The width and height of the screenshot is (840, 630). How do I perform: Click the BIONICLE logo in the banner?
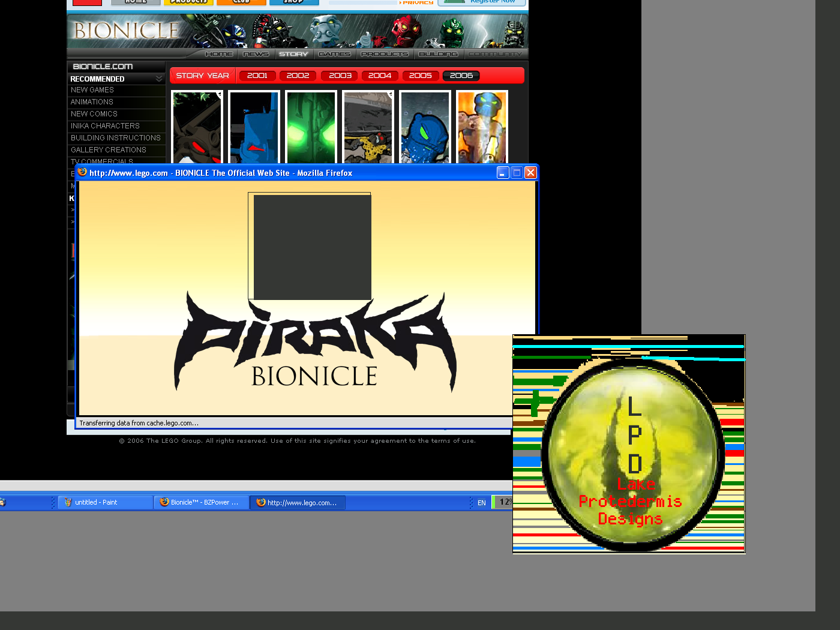127,31
